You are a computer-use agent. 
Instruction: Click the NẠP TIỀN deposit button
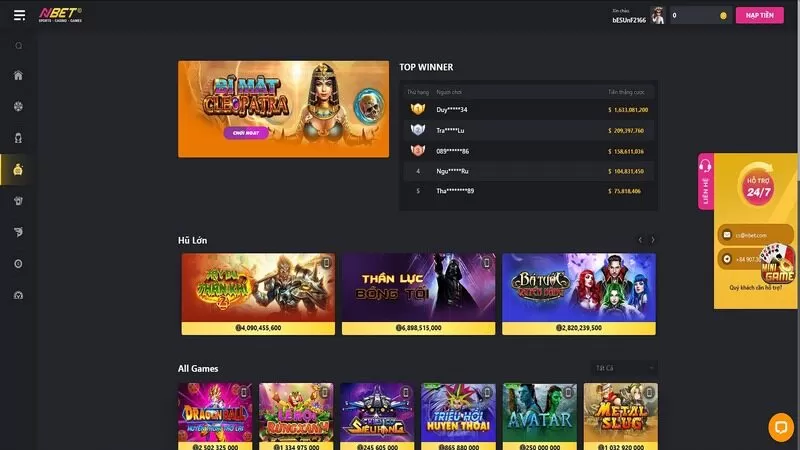pyautogui.click(x=759, y=15)
